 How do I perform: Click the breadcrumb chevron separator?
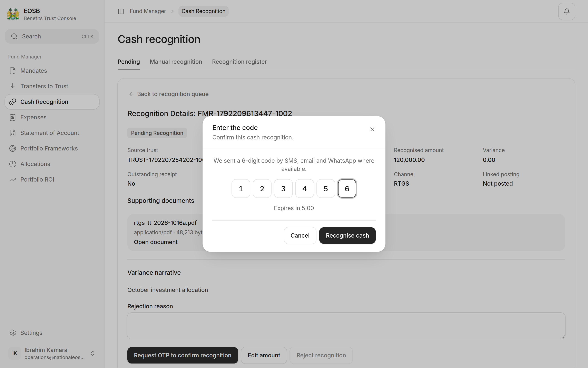click(x=172, y=11)
